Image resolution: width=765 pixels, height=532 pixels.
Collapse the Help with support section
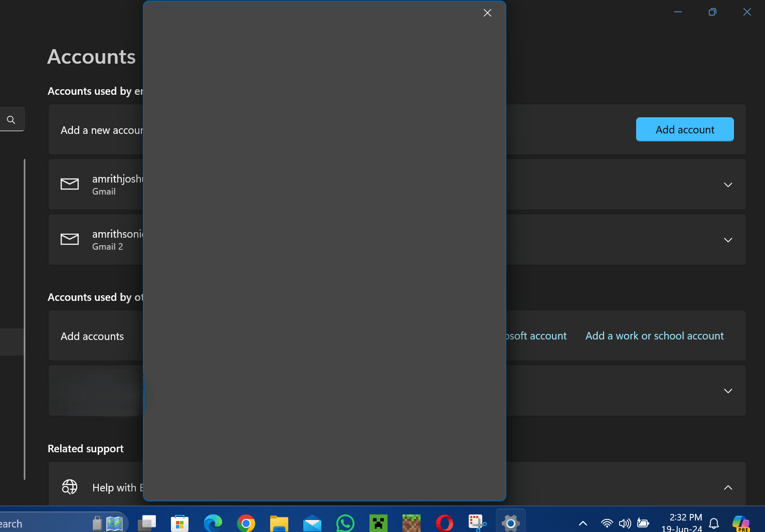727,487
